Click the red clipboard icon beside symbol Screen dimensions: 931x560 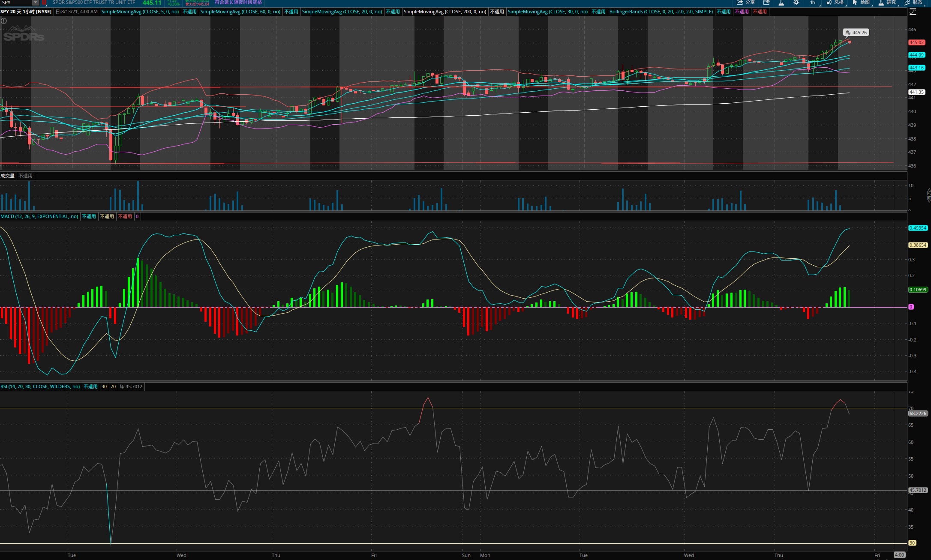tap(44, 3)
